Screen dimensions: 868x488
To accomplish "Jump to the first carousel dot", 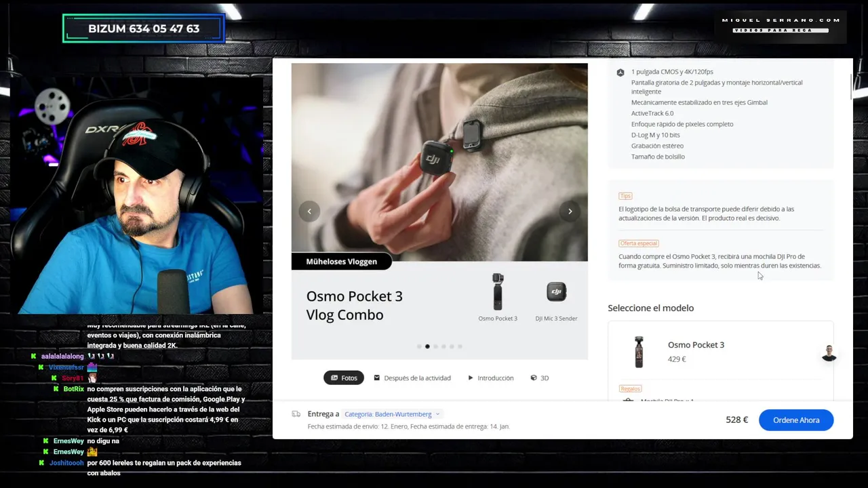I will (419, 346).
